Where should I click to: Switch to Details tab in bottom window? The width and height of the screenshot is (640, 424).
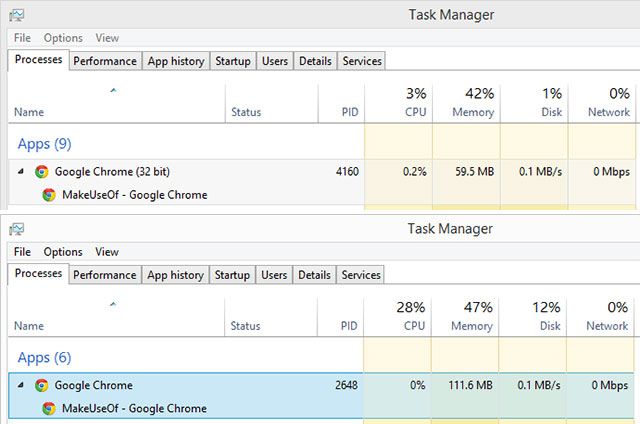[314, 275]
